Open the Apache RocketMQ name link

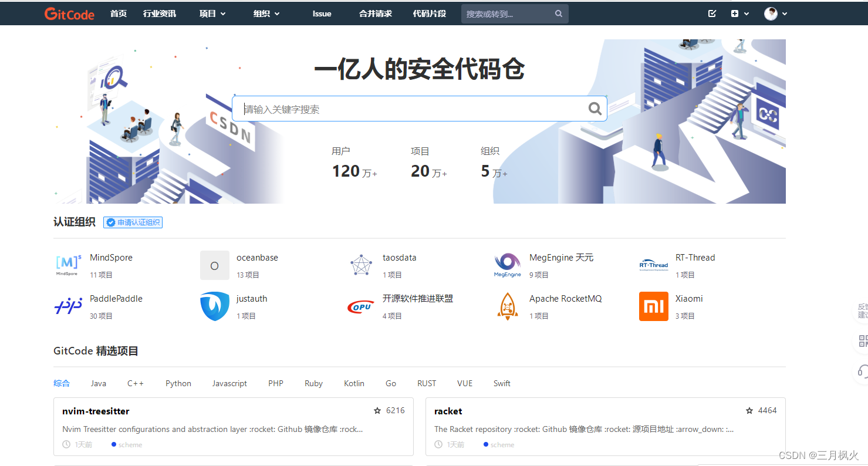[566, 299]
